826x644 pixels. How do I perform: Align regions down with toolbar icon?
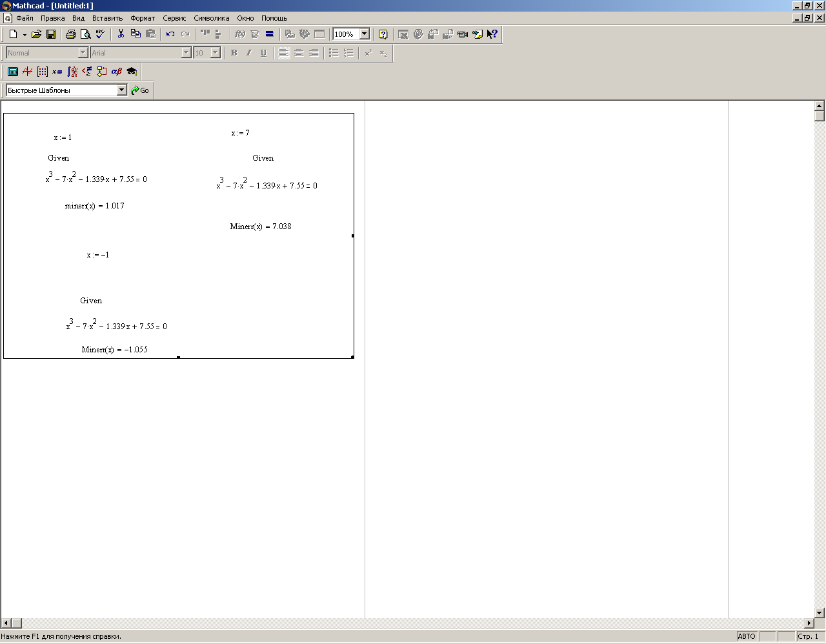point(219,34)
